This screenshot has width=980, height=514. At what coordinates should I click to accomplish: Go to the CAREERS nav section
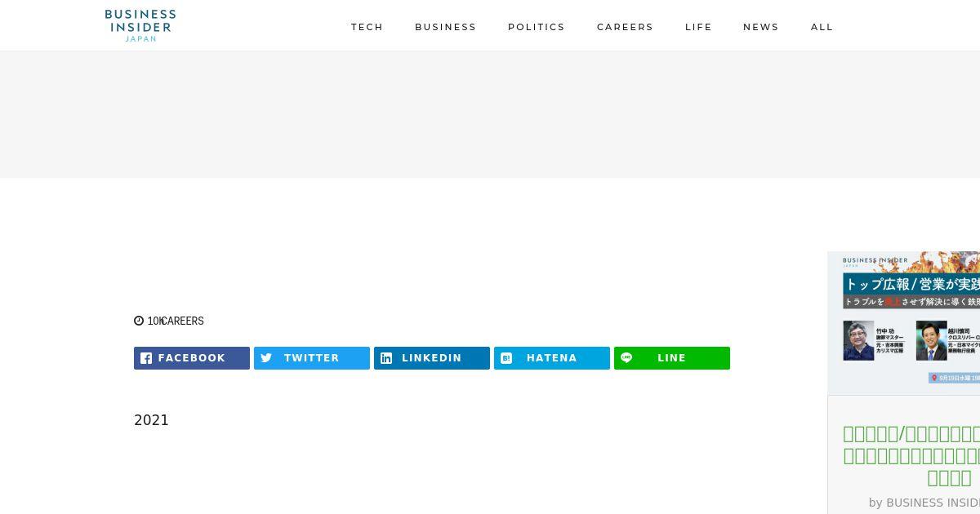[x=625, y=27]
